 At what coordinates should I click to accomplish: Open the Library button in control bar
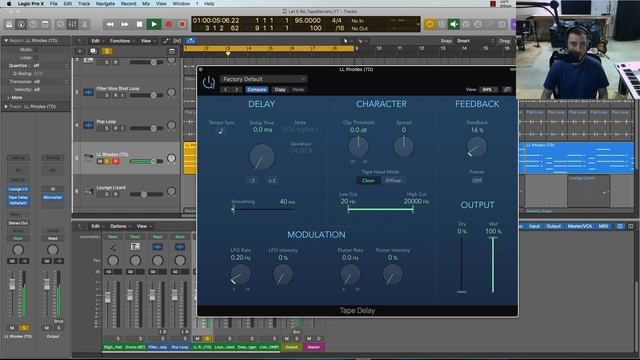pos(9,24)
